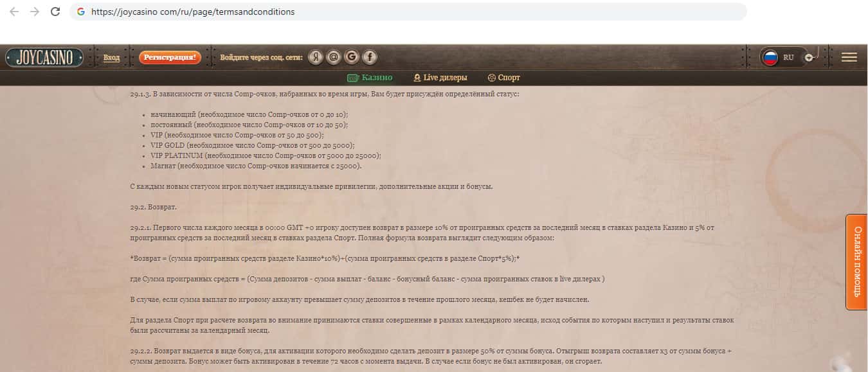
Task: Click the 'С каждым новым статусом' sentence
Action: pos(311,186)
